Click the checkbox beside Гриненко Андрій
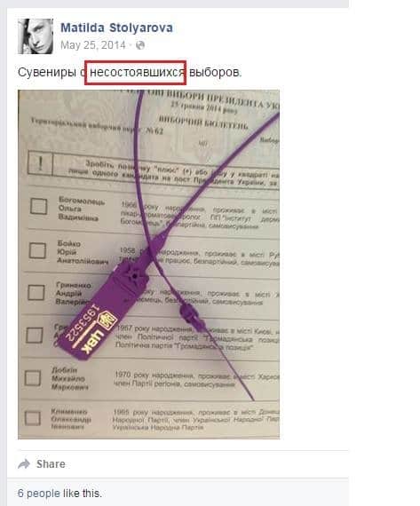420x506 pixels. pyautogui.click(x=36, y=292)
